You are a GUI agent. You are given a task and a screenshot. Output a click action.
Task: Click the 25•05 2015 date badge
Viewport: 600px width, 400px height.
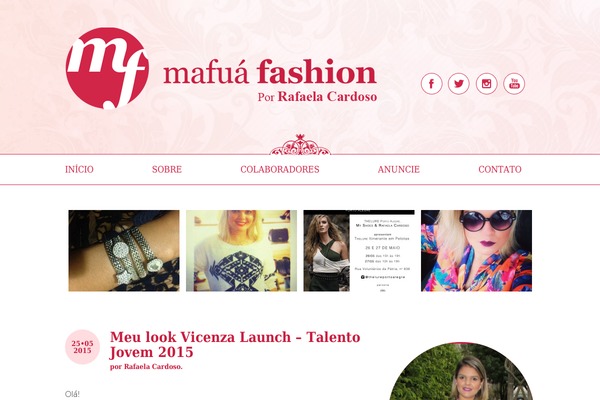(x=82, y=347)
